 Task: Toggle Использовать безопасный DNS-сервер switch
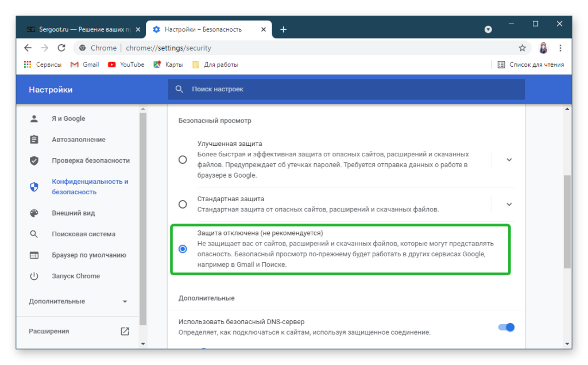[x=506, y=327]
